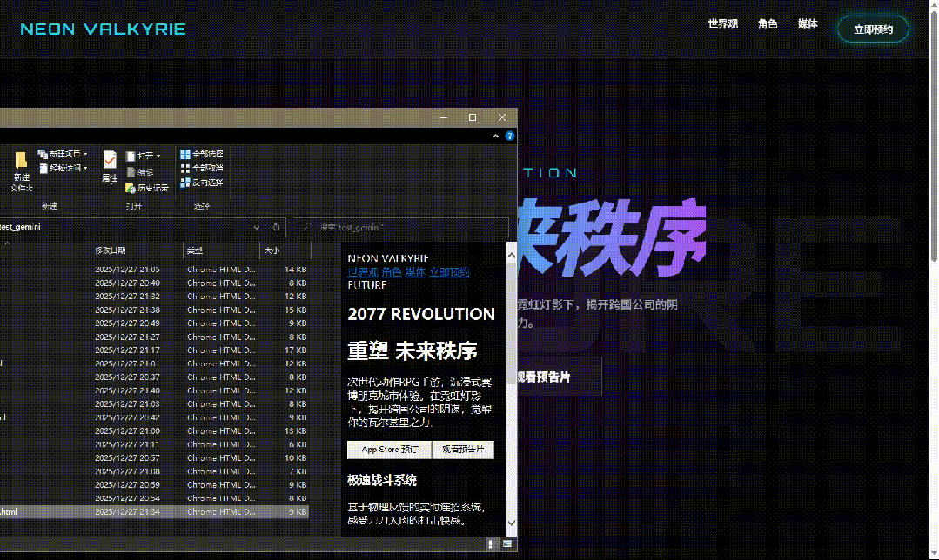Open the blue Help icon in Explorer
Image resolution: width=939 pixels, height=560 pixels.
[x=510, y=137]
